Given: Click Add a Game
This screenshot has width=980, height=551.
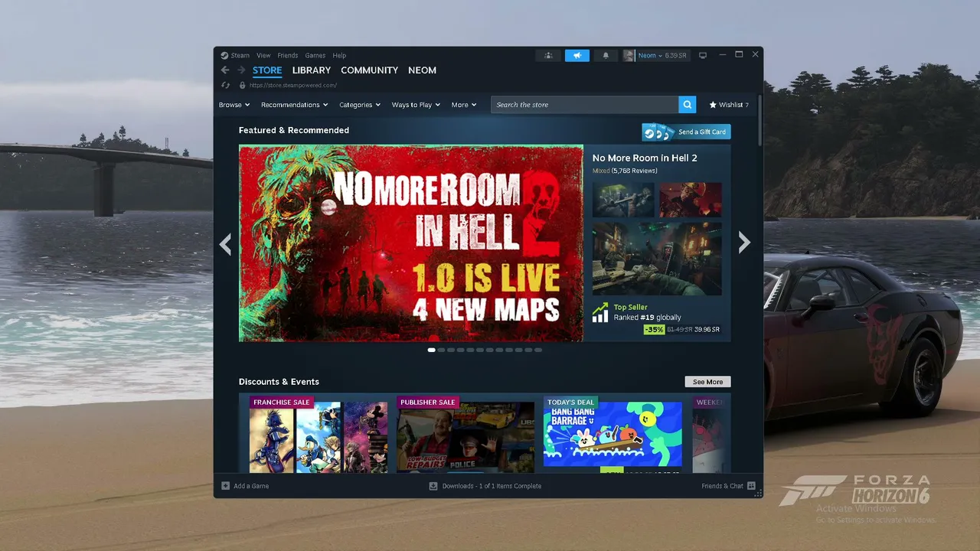Looking at the screenshot, I should point(245,486).
